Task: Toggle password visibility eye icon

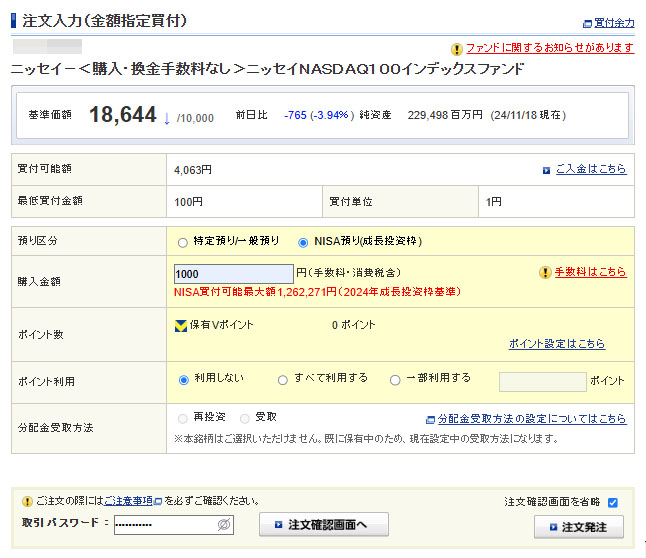Action: tap(225, 524)
